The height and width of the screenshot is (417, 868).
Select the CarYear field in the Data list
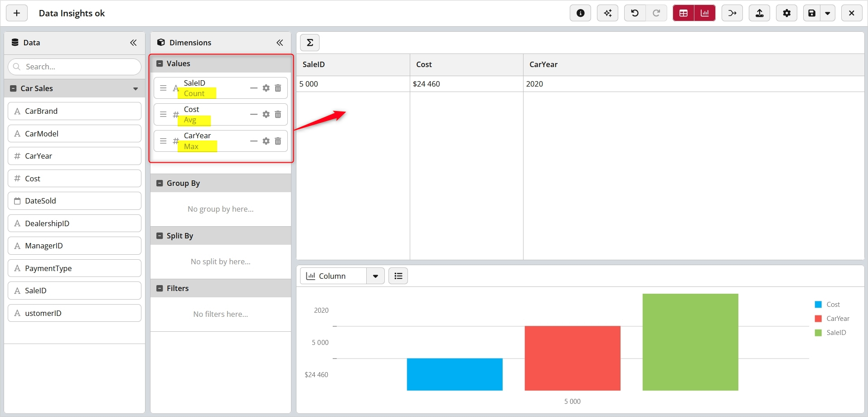pos(74,156)
